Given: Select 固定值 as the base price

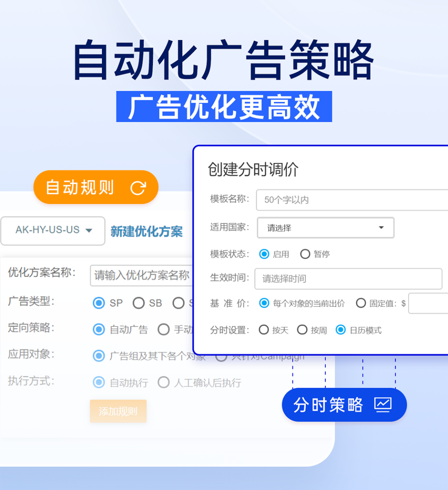Looking at the screenshot, I should [360, 303].
